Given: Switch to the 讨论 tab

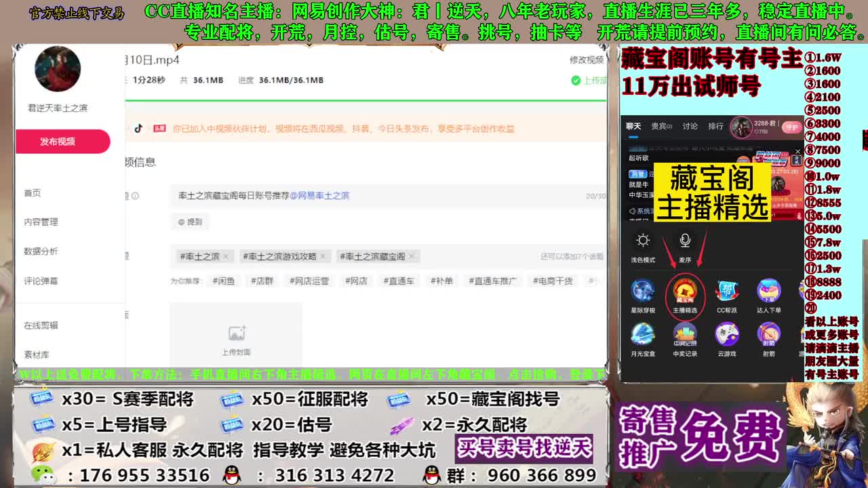Looking at the screenshot, I should (x=690, y=126).
